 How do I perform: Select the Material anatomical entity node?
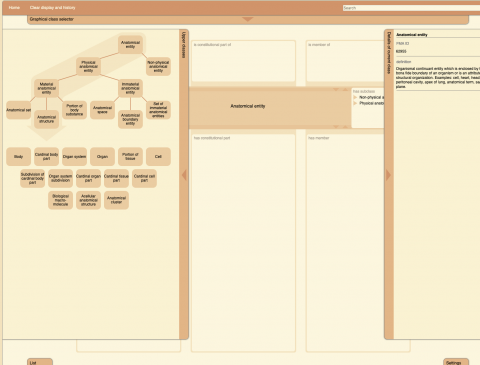(x=46, y=88)
